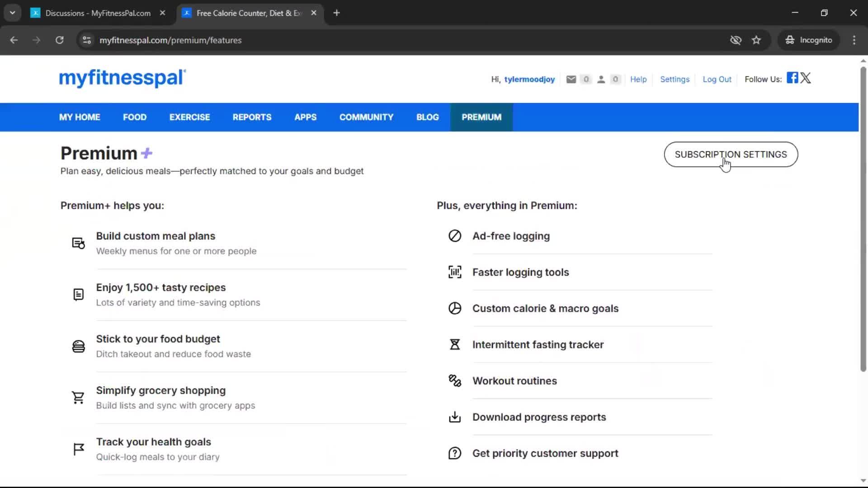
Task: Click the food budget burger icon
Action: click(78, 346)
